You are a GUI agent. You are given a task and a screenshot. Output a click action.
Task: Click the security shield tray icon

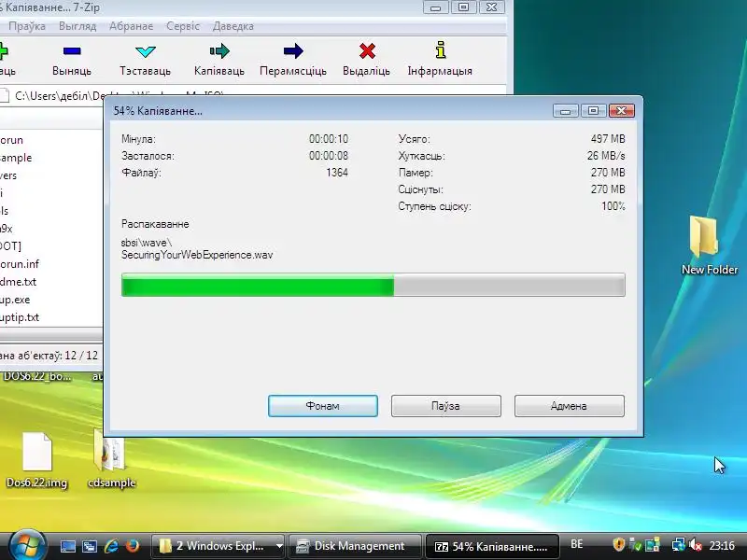[x=618, y=544]
